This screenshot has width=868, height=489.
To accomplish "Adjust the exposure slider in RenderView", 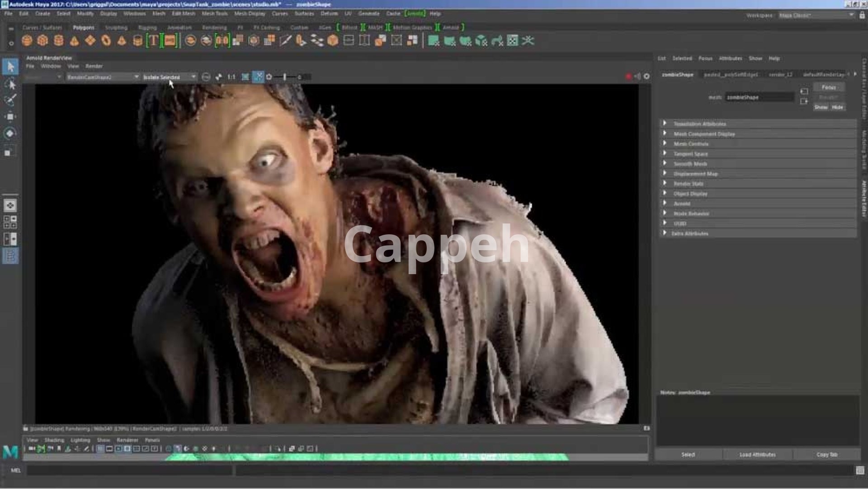I will click(x=285, y=77).
